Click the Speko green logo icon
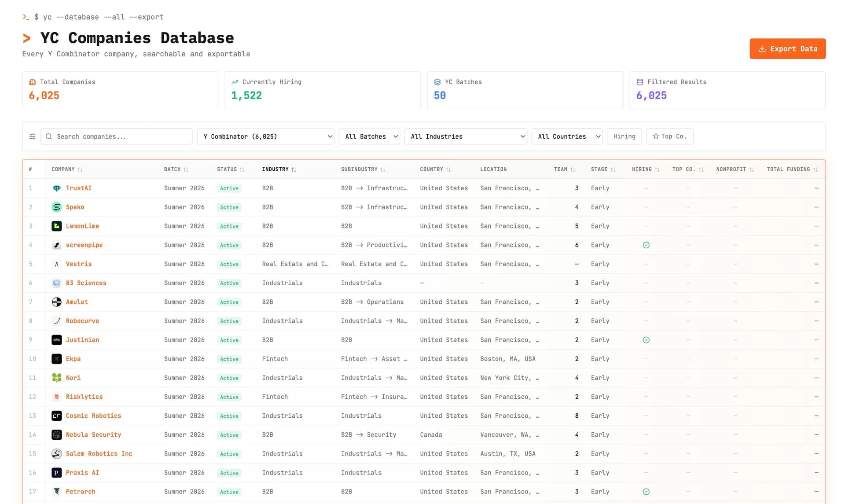This screenshot has height=504, width=845. coord(56,207)
